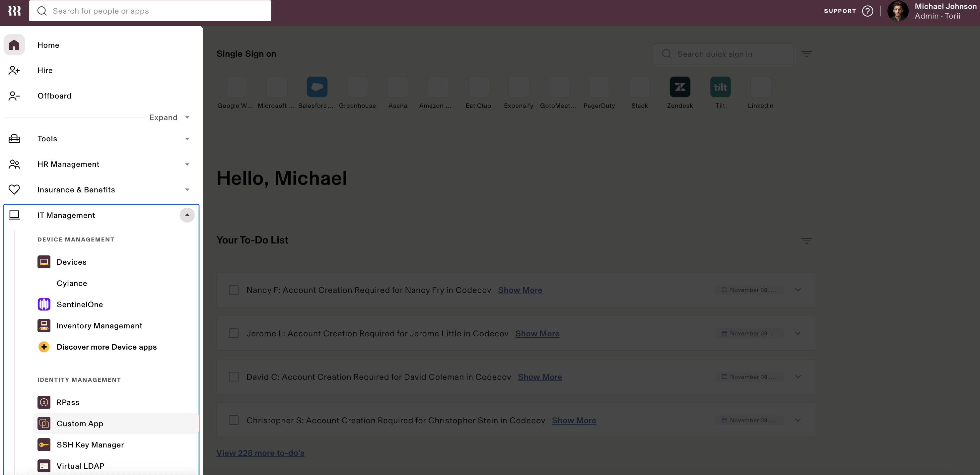Expand the Tools menu arrow

pos(187,139)
